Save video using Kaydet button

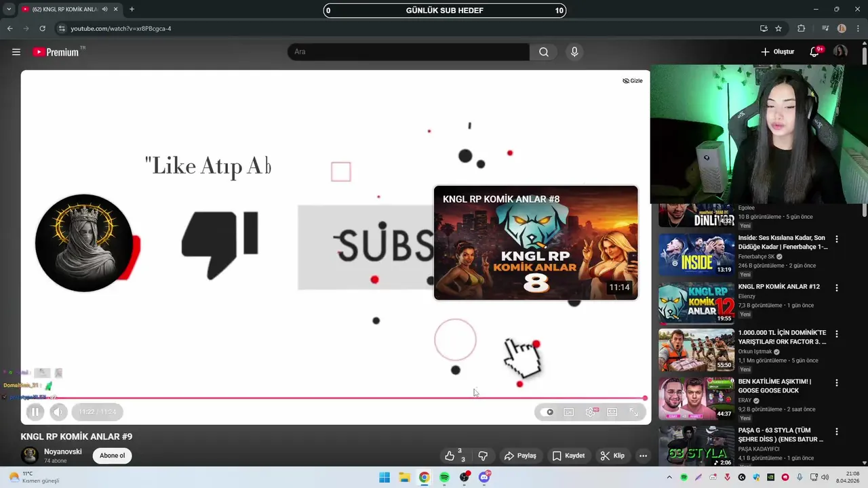(x=568, y=455)
